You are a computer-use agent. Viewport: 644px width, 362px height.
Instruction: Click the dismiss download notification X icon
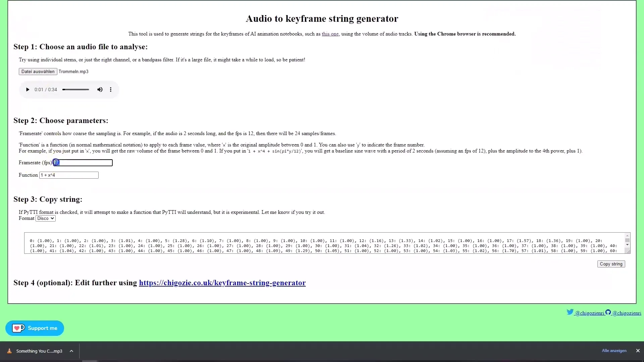(638, 351)
